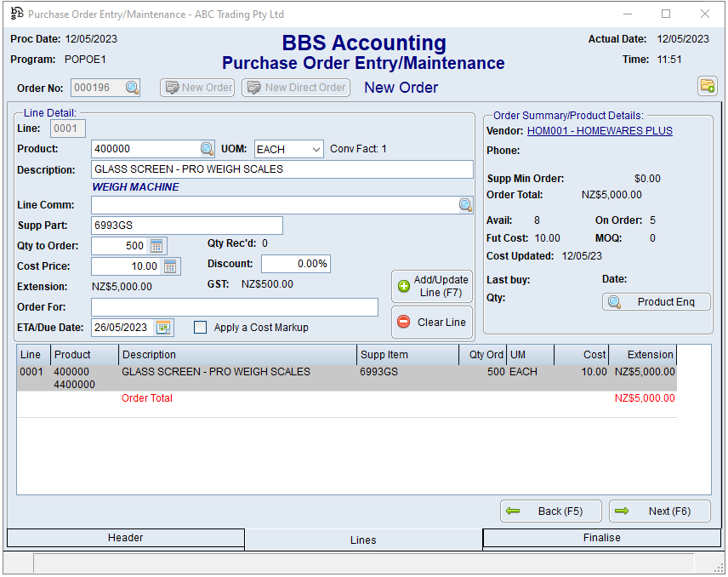The width and height of the screenshot is (728, 577).
Task: Open the Cost Price calculator icon
Action: 170,266
